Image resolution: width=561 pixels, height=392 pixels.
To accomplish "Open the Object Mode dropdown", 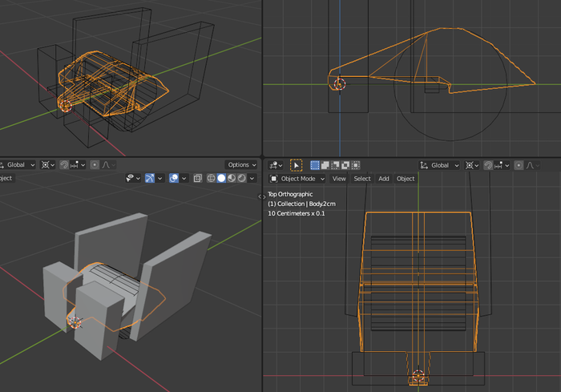I will point(297,179).
